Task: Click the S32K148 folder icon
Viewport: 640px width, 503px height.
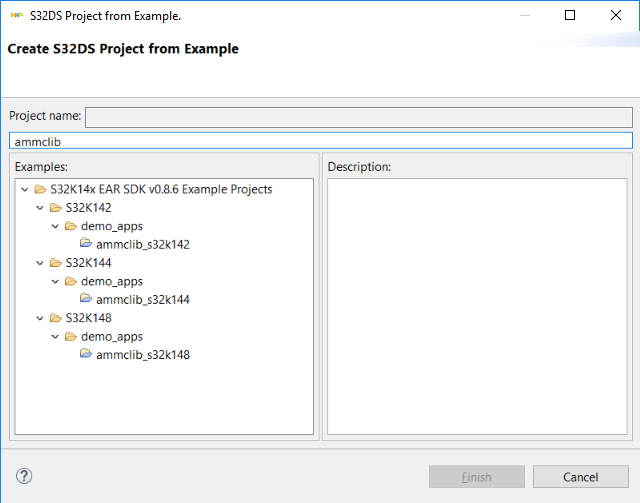Action: pos(55,318)
